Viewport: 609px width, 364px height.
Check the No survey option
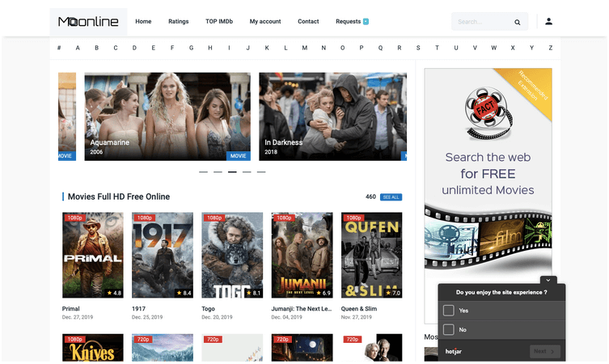point(449,329)
